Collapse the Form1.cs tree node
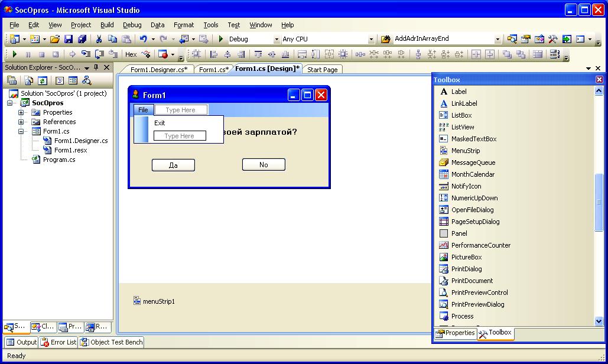The image size is (608, 364). pyautogui.click(x=21, y=131)
